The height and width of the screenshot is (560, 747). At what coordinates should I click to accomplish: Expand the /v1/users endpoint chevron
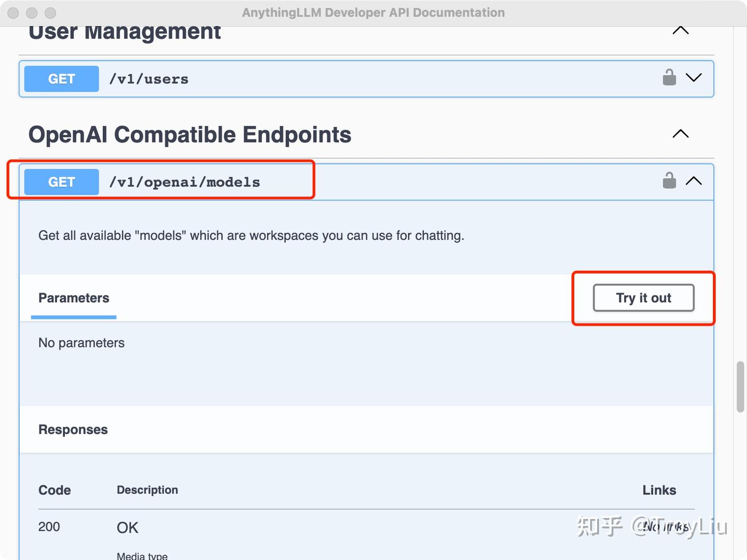tap(694, 78)
